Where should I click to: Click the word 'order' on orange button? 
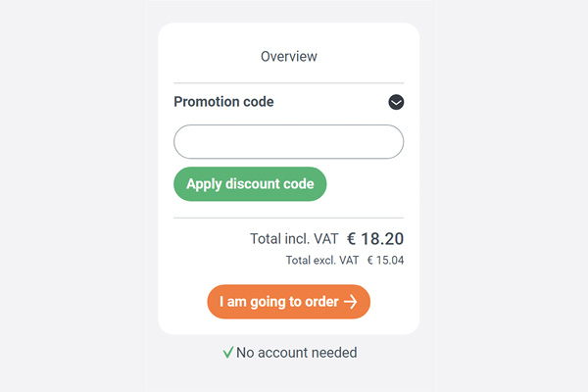(321, 302)
